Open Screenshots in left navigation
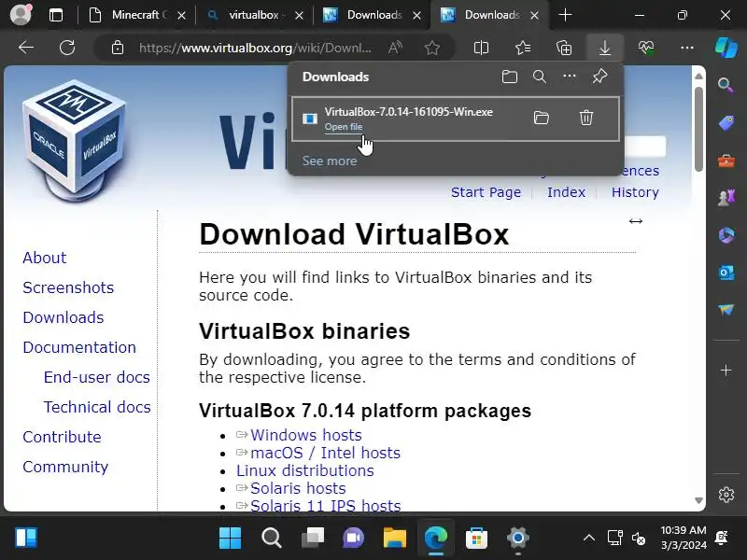747x560 pixels. (68, 287)
